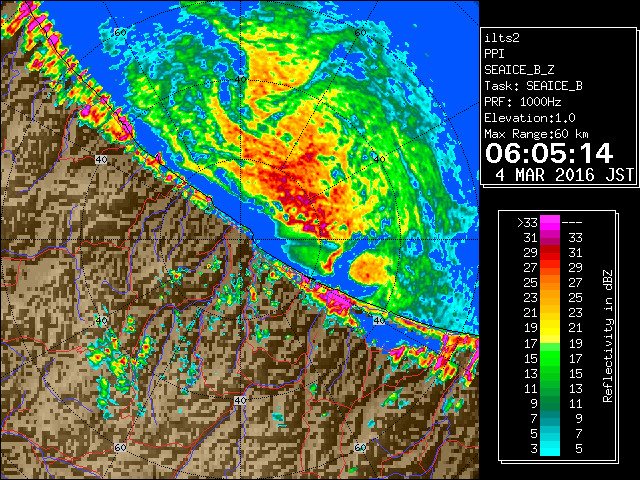Click the isolated oval orange echo near the coast

coord(369,268)
